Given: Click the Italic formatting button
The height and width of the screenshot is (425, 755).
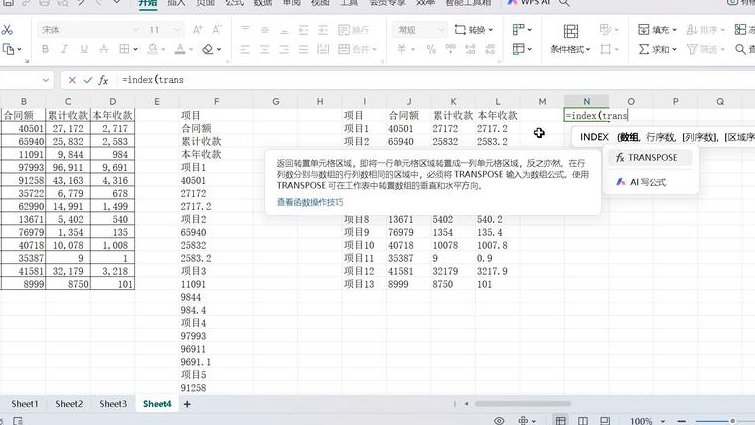Looking at the screenshot, I should tap(64, 49).
